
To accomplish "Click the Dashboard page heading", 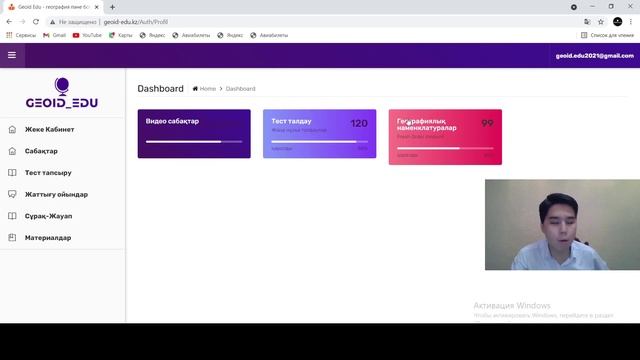I will (x=160, y=89).
